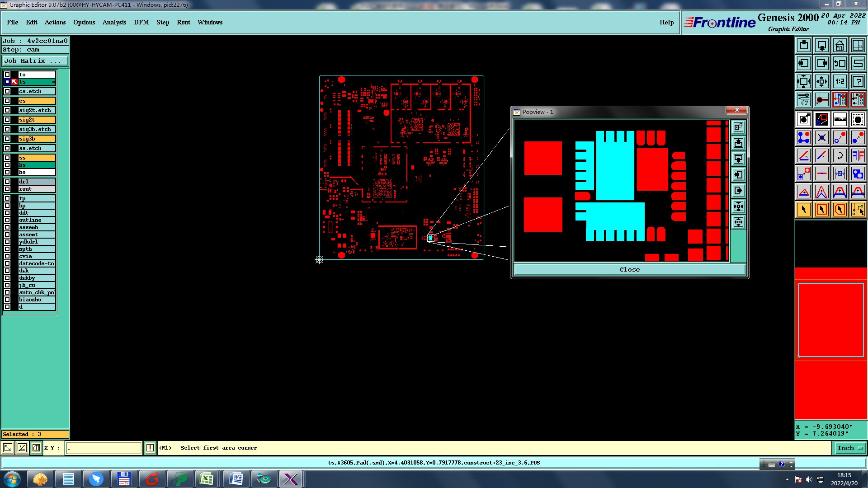
Task: Click the 1:2 zoom ratio icon
Action: click(x=840, y=81)
